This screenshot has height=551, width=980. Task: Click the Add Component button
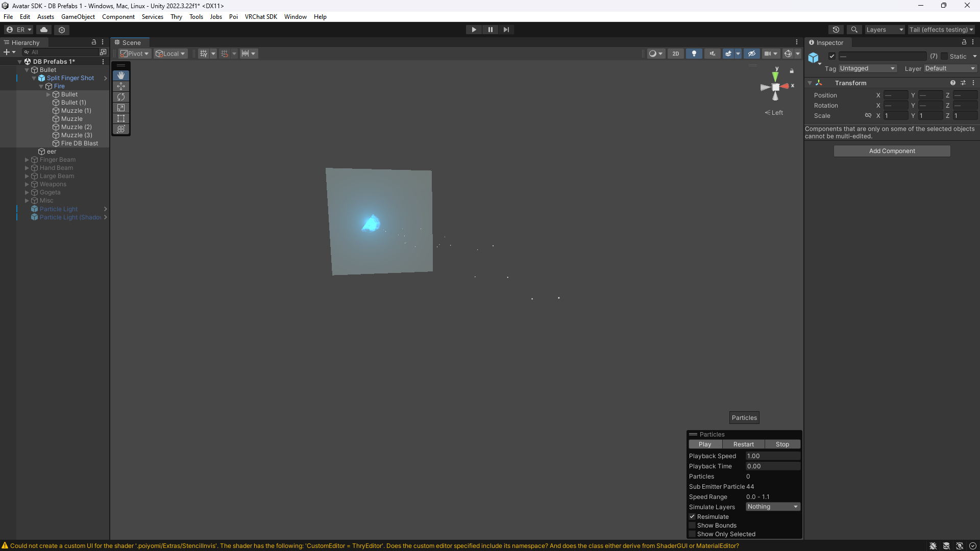(x=892, y=151)
